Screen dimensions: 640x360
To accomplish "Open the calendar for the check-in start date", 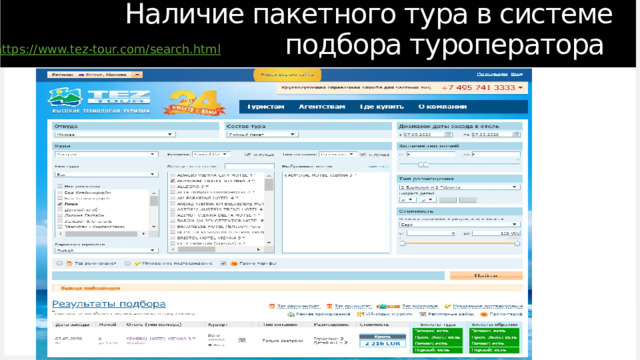I will click(448, 134).
